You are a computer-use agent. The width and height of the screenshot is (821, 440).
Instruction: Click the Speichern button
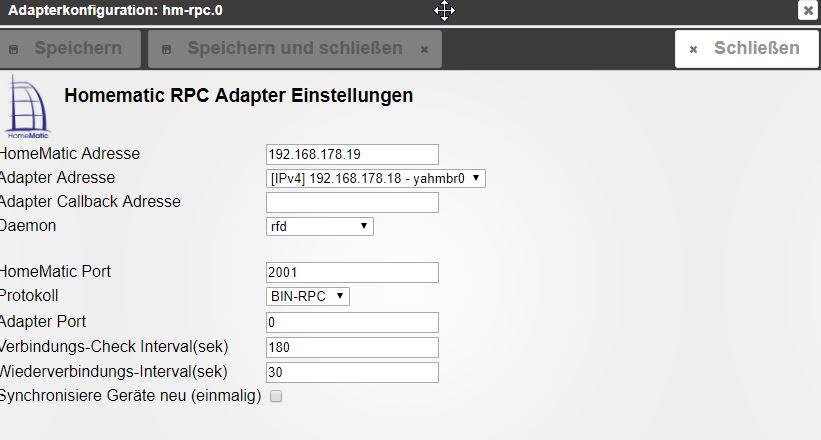70,49
